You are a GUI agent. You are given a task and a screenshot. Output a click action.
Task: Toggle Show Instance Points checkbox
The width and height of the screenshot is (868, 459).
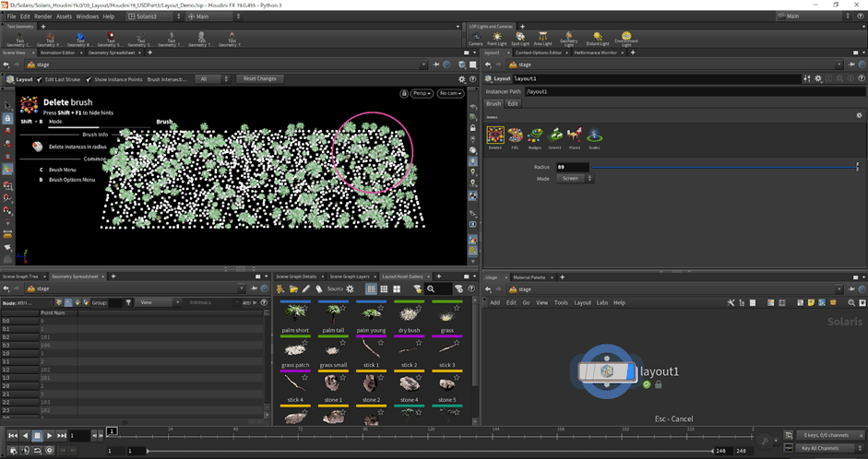tap(89, 79)
